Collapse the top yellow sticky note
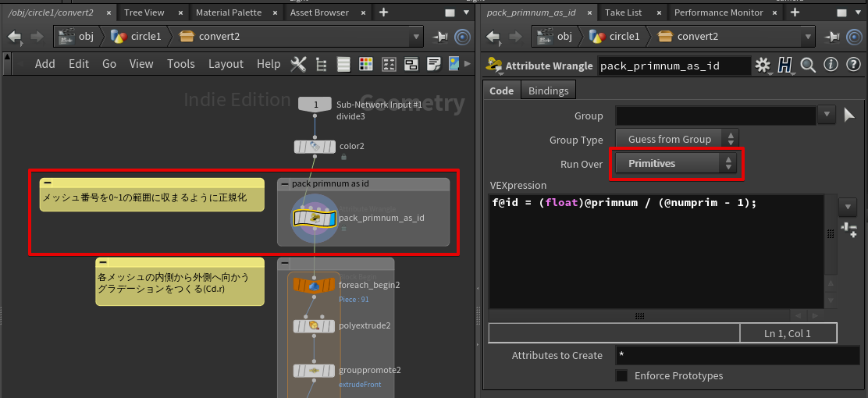This screenshot has height=398, width=868. 48,183
